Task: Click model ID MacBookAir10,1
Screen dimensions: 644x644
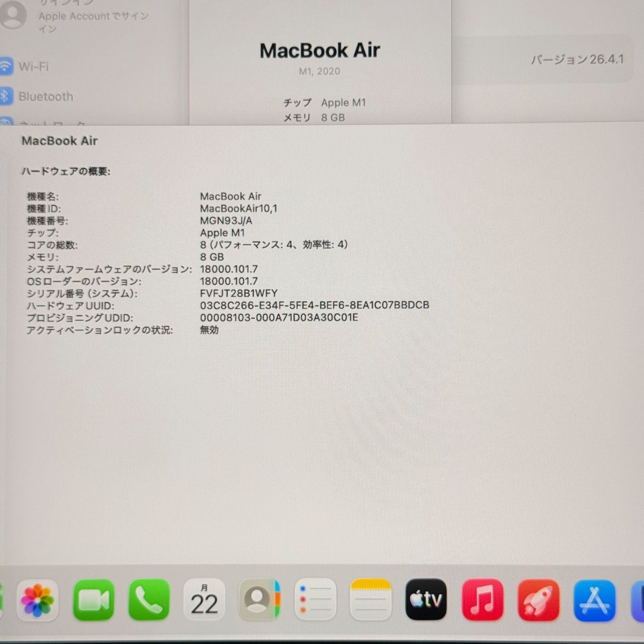Action: (239, 208)
